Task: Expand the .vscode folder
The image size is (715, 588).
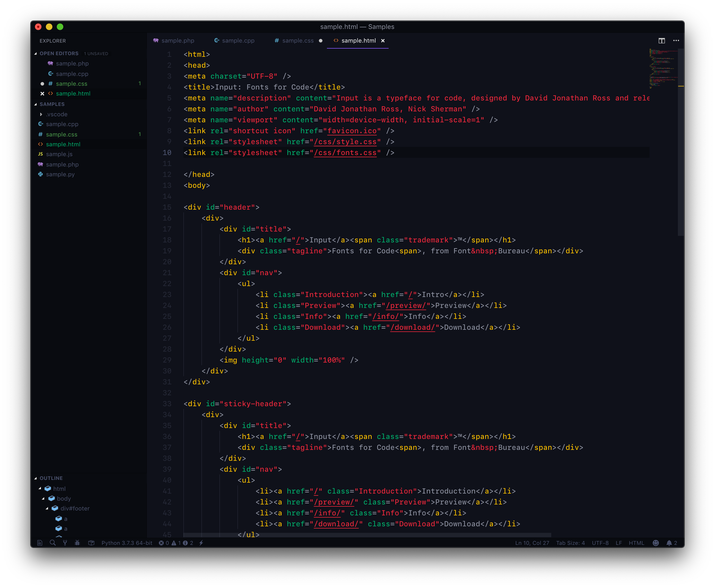Action: [x=41, y=114]
